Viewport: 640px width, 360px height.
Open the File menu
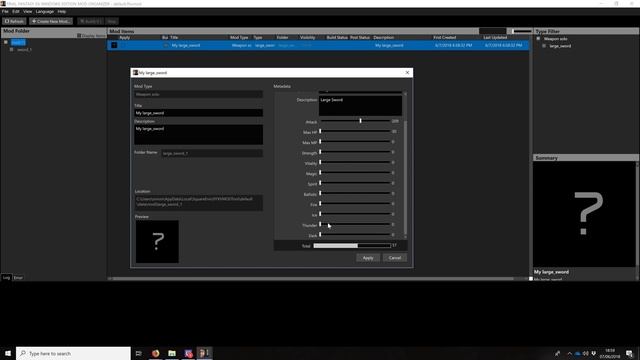tap(5, 12)
